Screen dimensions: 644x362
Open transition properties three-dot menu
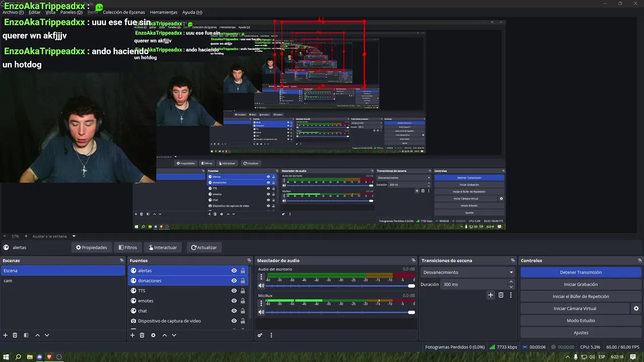click(511, 295)
